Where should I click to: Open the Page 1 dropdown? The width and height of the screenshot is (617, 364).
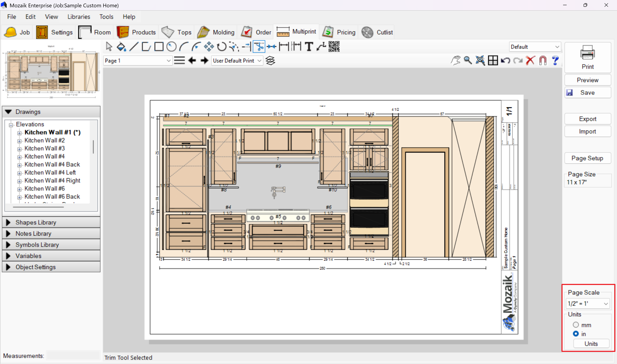(138, 61)
